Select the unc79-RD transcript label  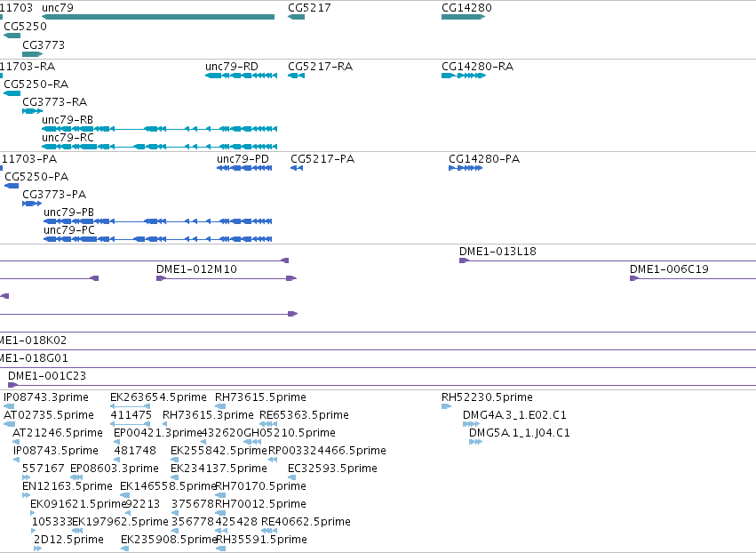(232, 67)
